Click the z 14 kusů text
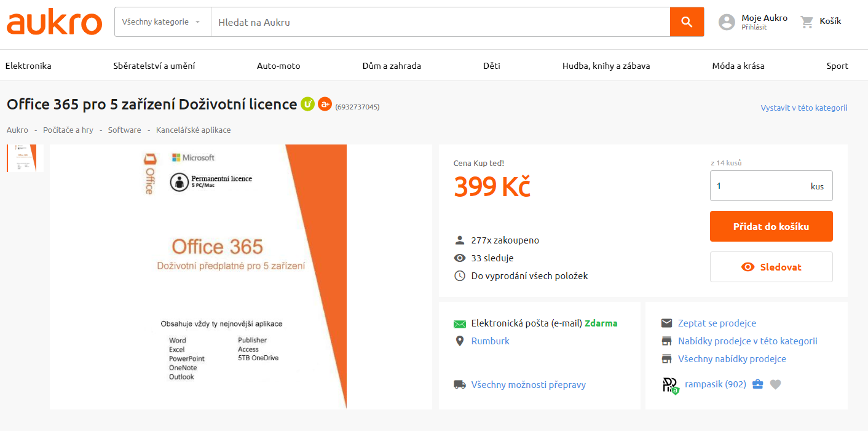This screenshot has height=431, width=868. point(726,163)
